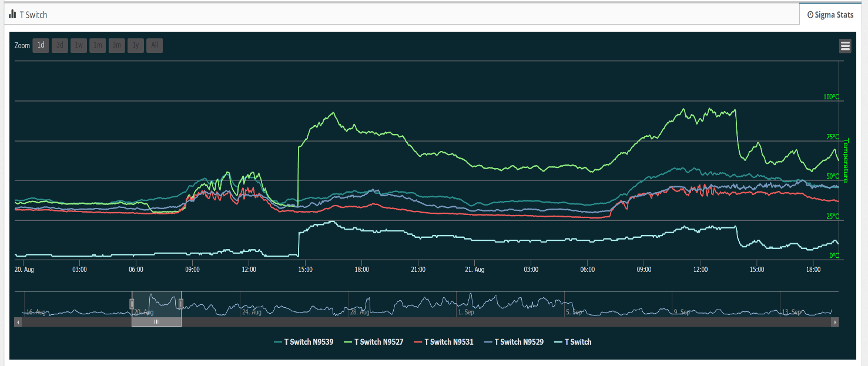The image size is (868, 366).
Task: Open the chart context hamburger menu
Action: [x=845, y=46]
